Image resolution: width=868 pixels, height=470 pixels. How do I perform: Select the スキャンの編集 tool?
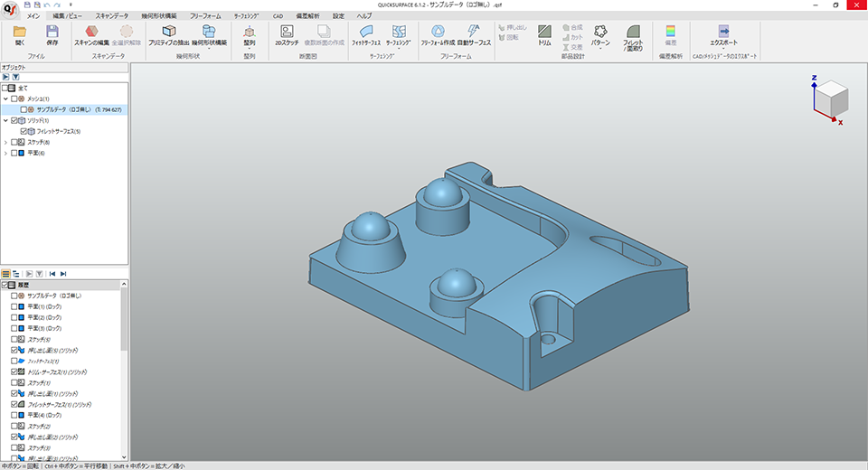click(x=91, y=34)
